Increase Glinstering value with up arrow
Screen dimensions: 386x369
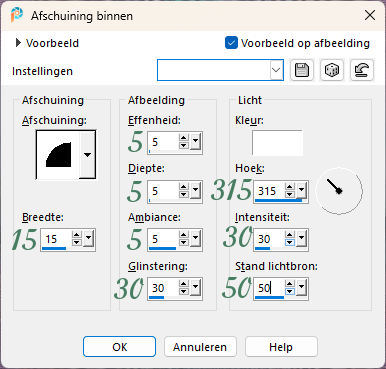coord(184,284)
